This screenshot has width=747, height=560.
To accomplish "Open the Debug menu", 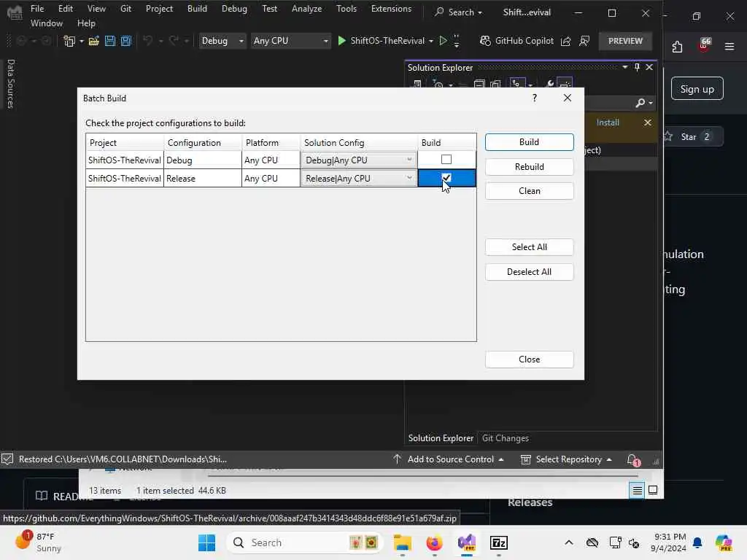I will pyautogui.click(x=234, y=9).
